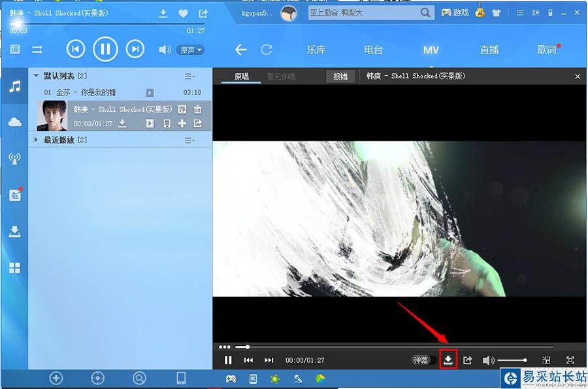Share the current song from the top bar
This screenshot has width=588, height=389.
(x=203, y=14)
